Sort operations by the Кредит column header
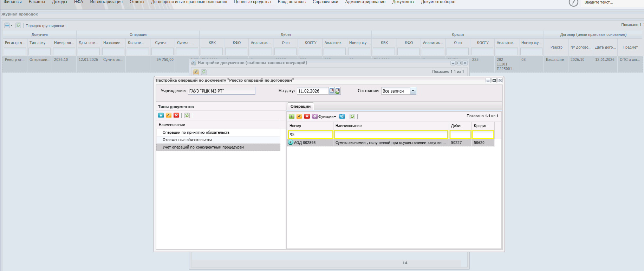 (483, 126)
